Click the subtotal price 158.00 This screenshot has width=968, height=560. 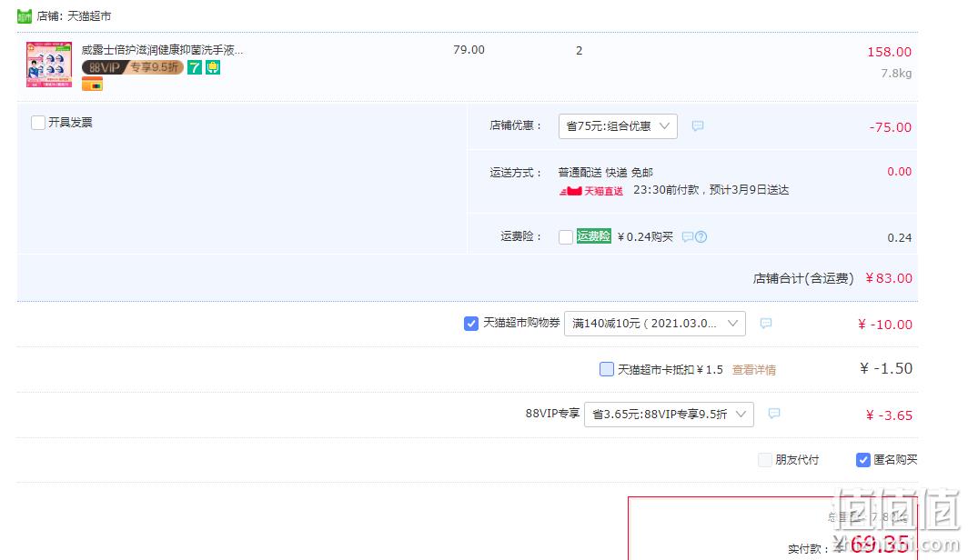889,52
